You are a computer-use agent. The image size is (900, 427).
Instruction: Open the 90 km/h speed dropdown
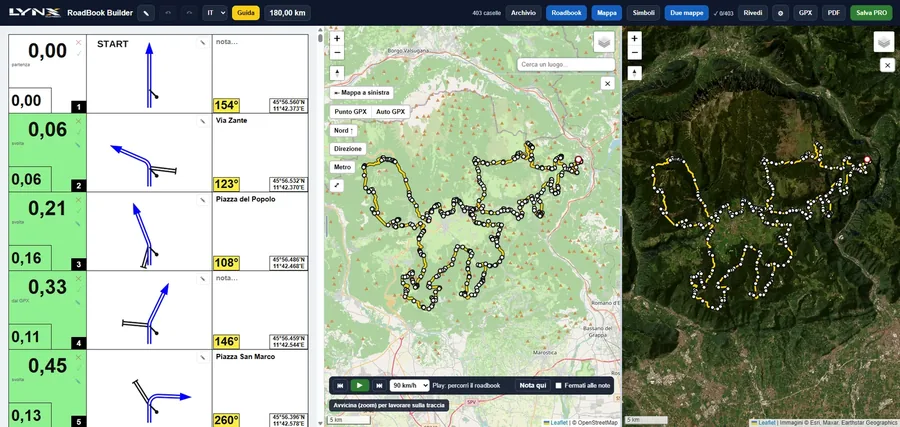(x=409, y=385)
